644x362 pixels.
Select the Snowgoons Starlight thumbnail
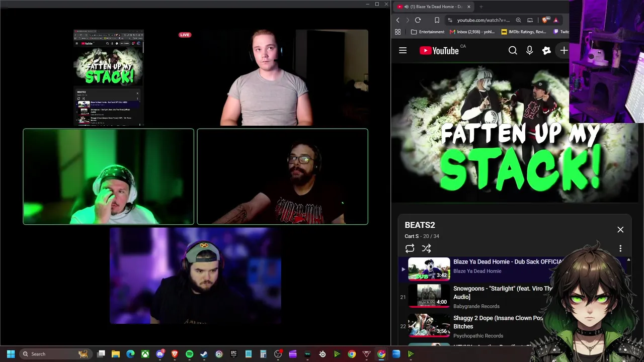(429, 296)
